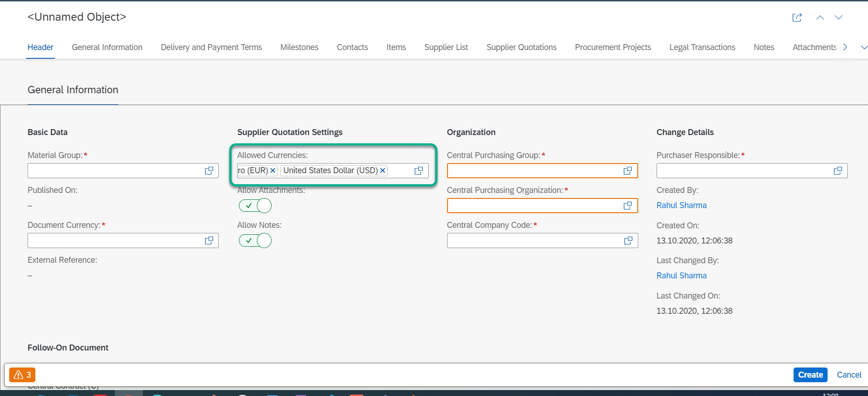This screenshot has height=396, width=868.
Task: Click the share icon in header
Action: [x=797, y=17]
